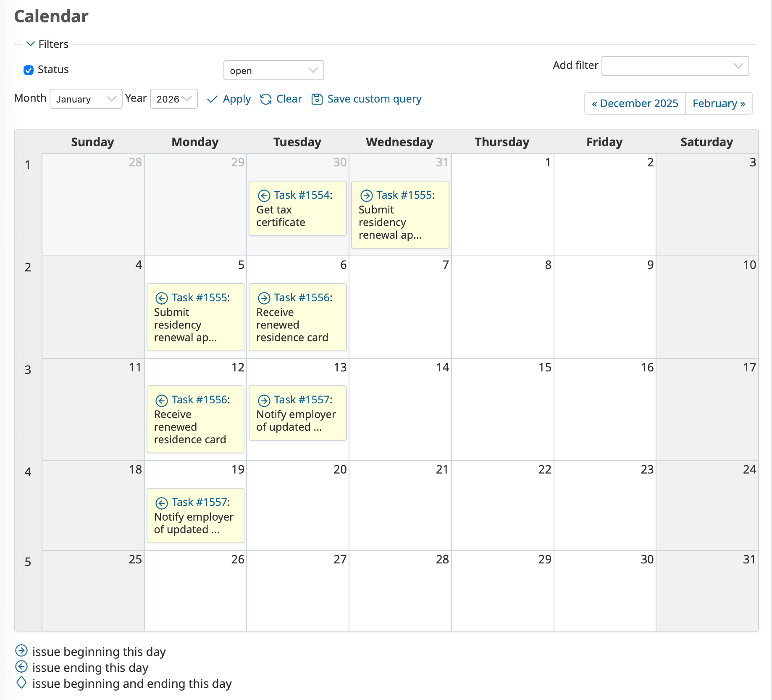Click the Apply checkmark icon
This screenshot has height=700, width=772.
pyautogui.click(x=212, y=99)
